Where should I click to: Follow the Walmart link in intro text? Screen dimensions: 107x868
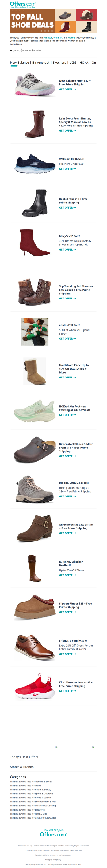click(58, 38)
